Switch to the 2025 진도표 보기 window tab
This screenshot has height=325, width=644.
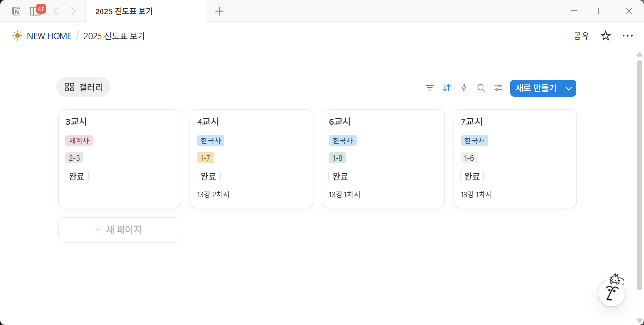[x=146, y=11]
